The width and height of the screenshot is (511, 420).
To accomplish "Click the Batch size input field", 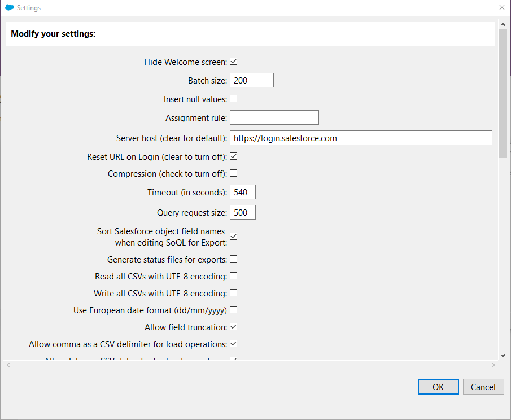I will tap(251, 81).
